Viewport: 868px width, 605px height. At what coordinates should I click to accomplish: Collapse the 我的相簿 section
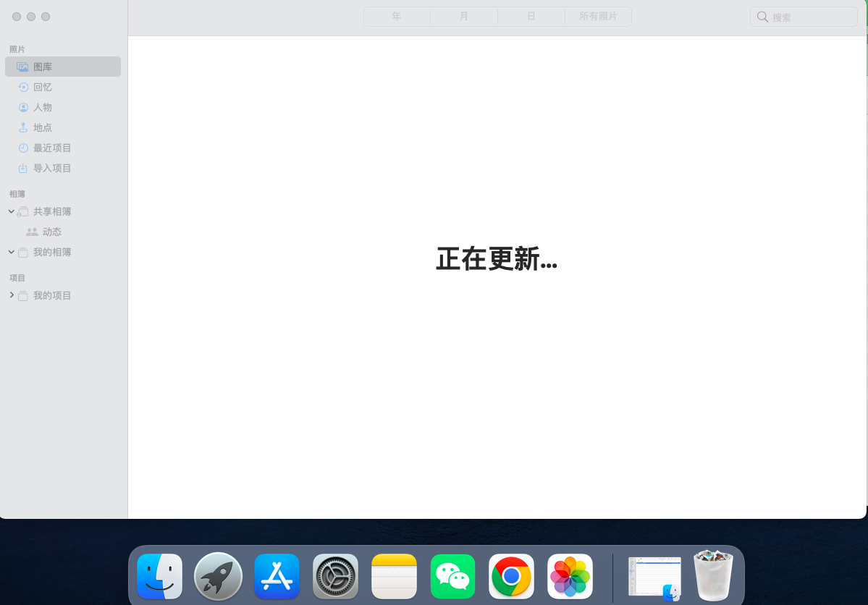(x=10, y=252)
